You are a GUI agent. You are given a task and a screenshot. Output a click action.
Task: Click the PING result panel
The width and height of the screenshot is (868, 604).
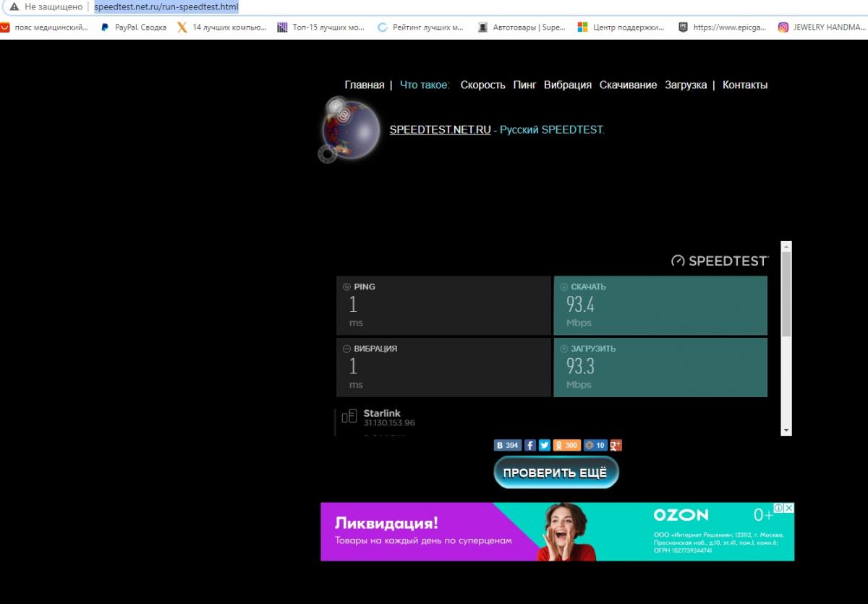tap(443, 305)
